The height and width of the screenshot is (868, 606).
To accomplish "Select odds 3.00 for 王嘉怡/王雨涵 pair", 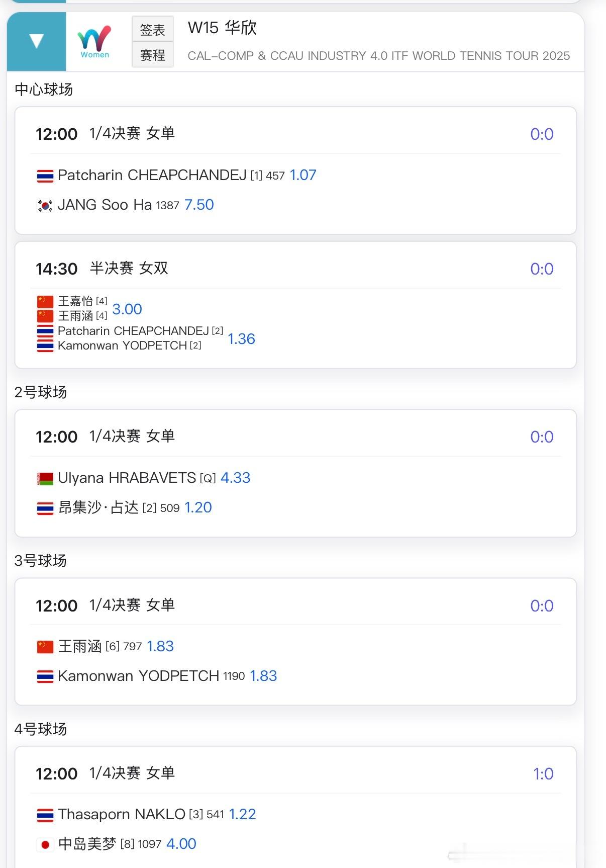I will [x=127, y=309].
